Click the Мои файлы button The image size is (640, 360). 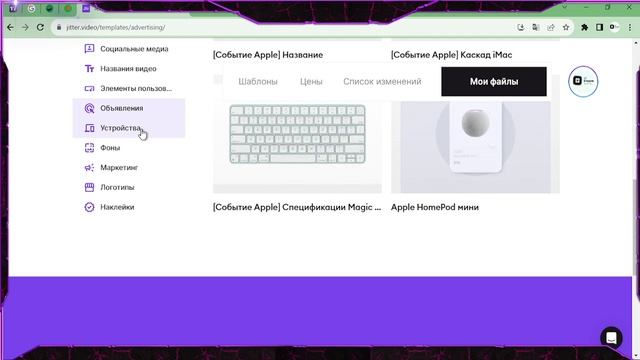[x=494, y=82]
